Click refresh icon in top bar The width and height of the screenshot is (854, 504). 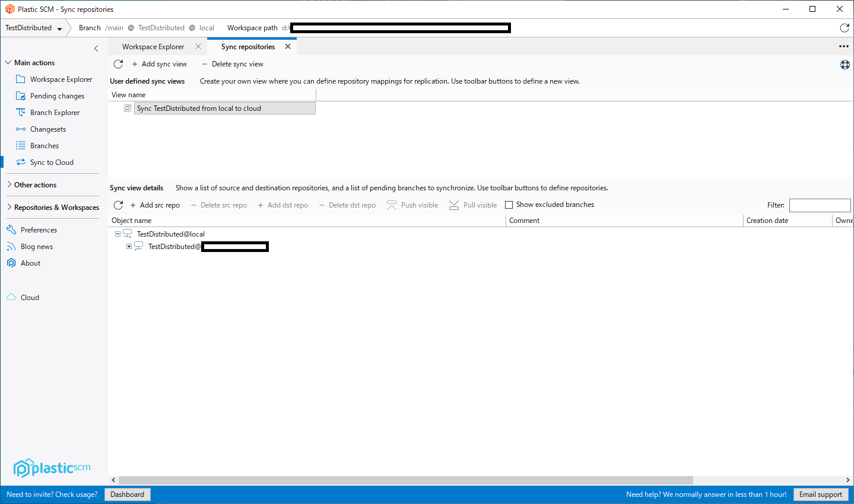coord(845,28)
